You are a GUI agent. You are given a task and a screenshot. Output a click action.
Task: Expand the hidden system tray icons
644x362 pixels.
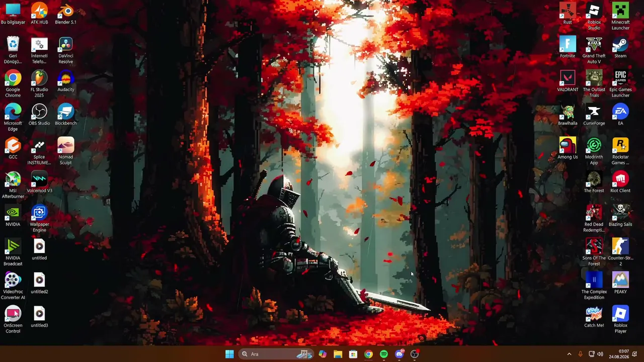[569, 354]
